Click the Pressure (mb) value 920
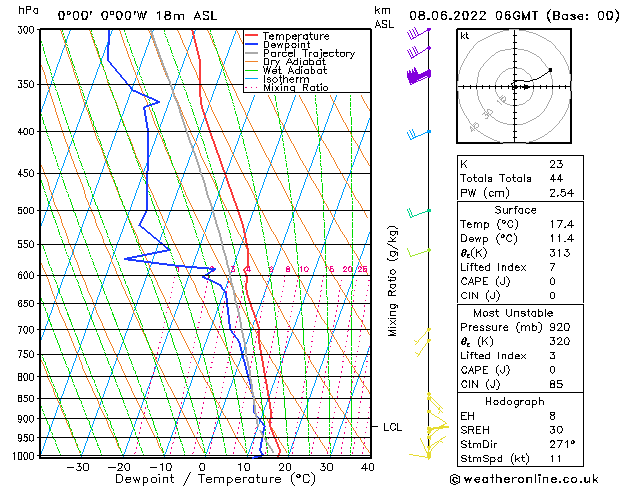 coord(560,327)
